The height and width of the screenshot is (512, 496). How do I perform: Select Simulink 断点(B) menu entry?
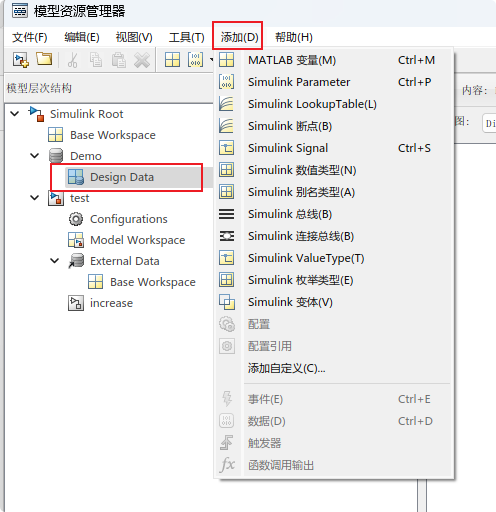(333, 126)
